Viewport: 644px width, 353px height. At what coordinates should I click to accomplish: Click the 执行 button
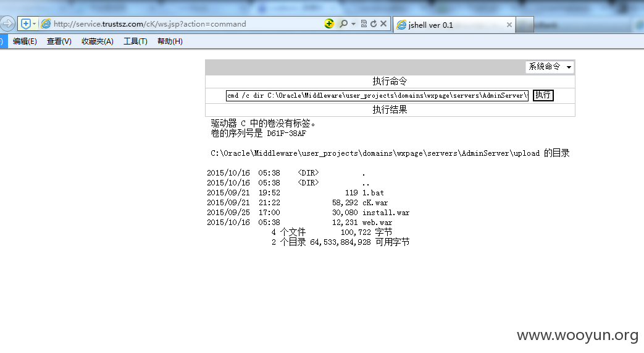[x=543, y=95]
